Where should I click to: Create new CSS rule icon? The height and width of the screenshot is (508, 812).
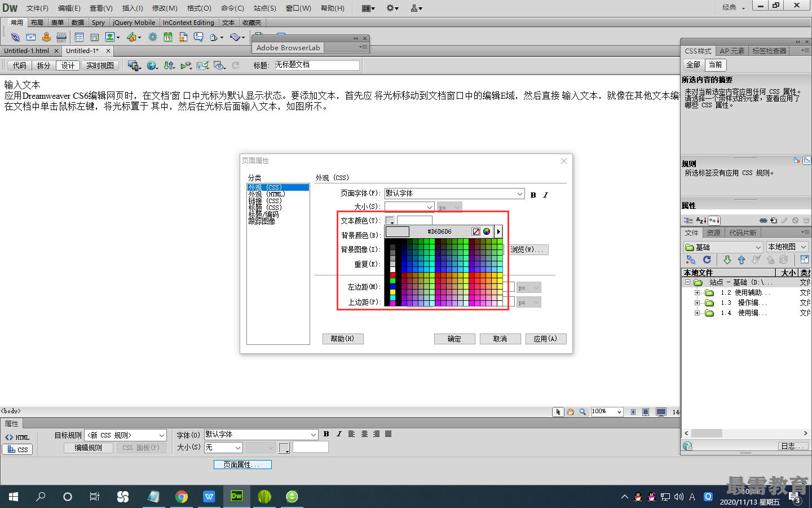(774, 221)
